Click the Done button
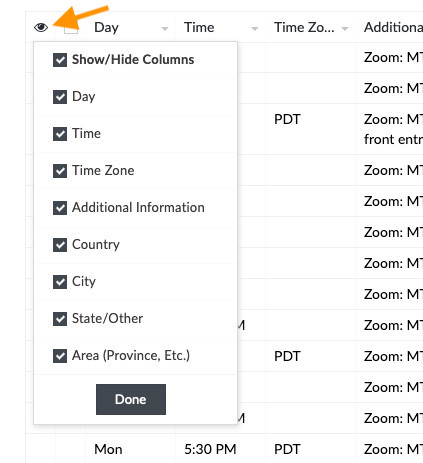Viewport: 423px width, 463px height. point(131,399)
